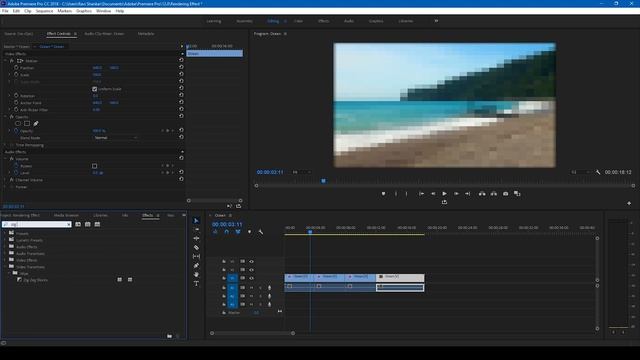
Task: Expand Channel Volume group
Action: click(x=6, y=180)
